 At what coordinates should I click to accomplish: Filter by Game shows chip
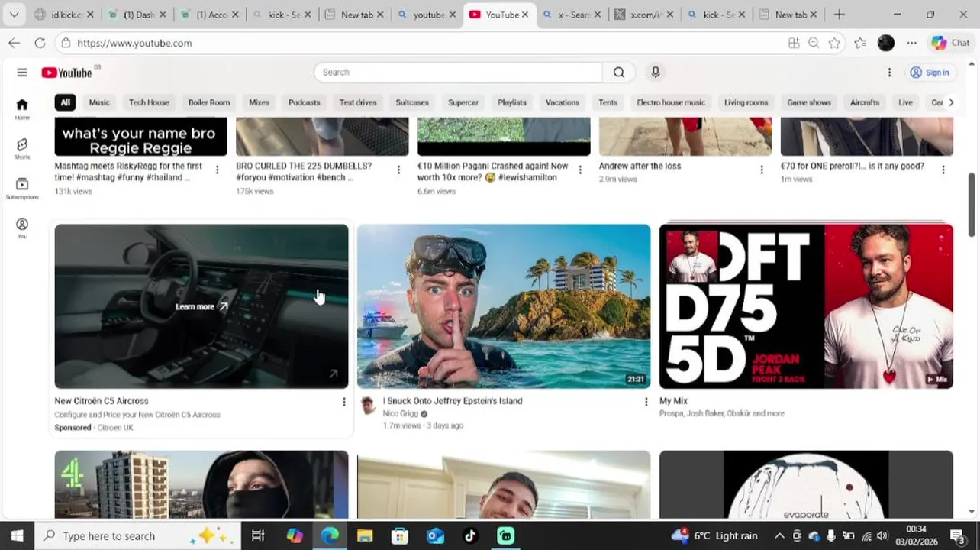click(809, 102)
